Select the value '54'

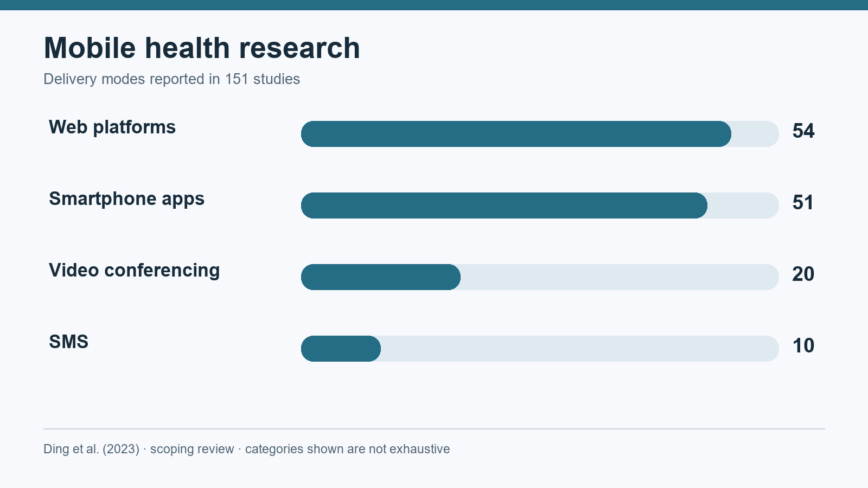click(803, 131)
